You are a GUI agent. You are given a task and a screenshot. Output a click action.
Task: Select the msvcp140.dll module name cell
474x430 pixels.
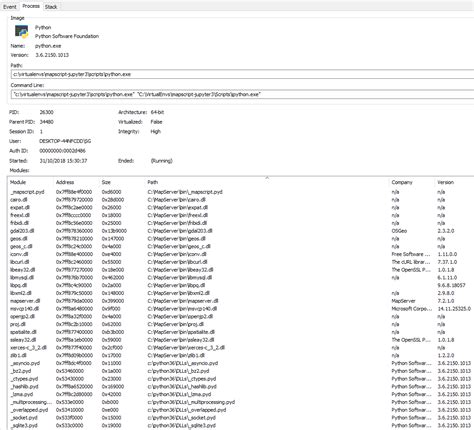(24, 309)
